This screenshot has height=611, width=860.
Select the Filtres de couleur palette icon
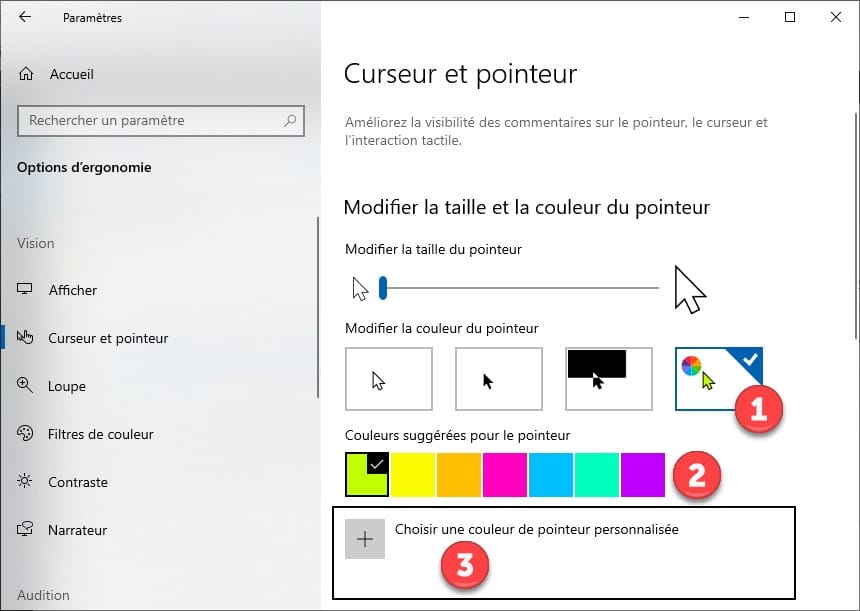pyautogui.click(x=26, y=434)
